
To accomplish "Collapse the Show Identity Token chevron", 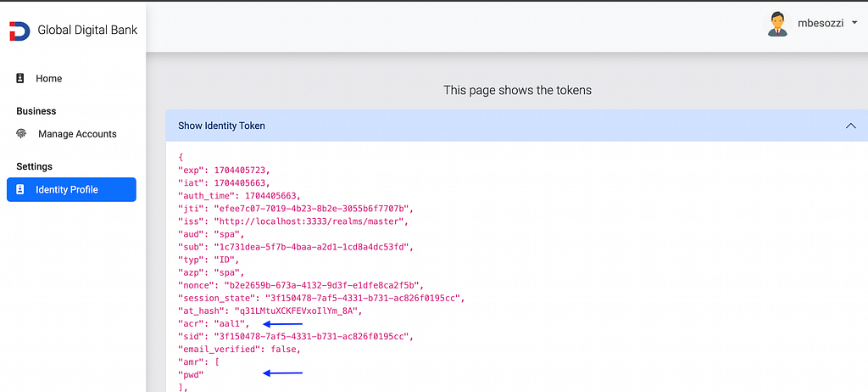I will pyautogui.click(x=851, y=126).
